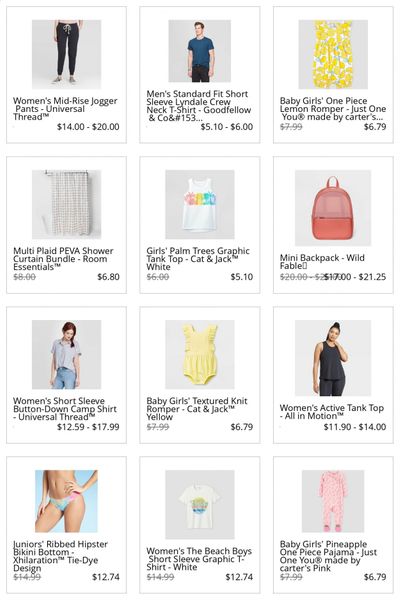Select the Lemon Romper product image

tap(333, 54)
